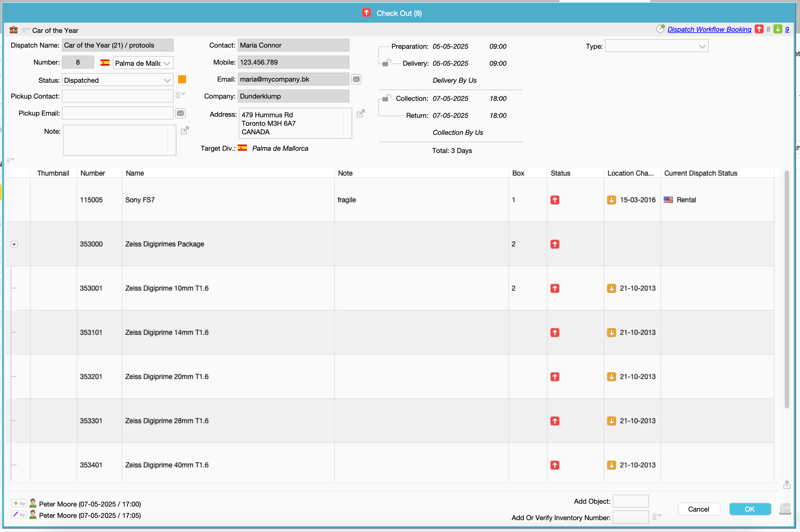Click the Pickup Email input field
Viewport: 800px width, 532px height.
click(x=118, y=113)
